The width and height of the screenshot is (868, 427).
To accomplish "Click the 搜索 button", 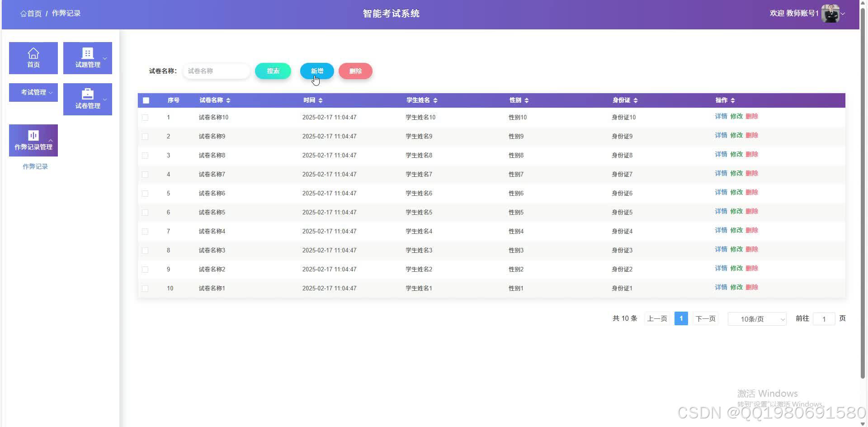I will (273, 71).
